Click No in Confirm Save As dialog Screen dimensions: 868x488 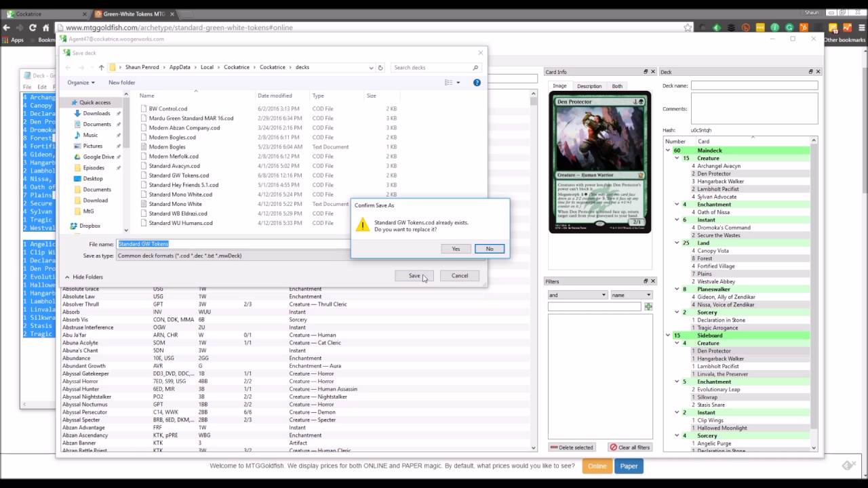[x=490, y=249]
